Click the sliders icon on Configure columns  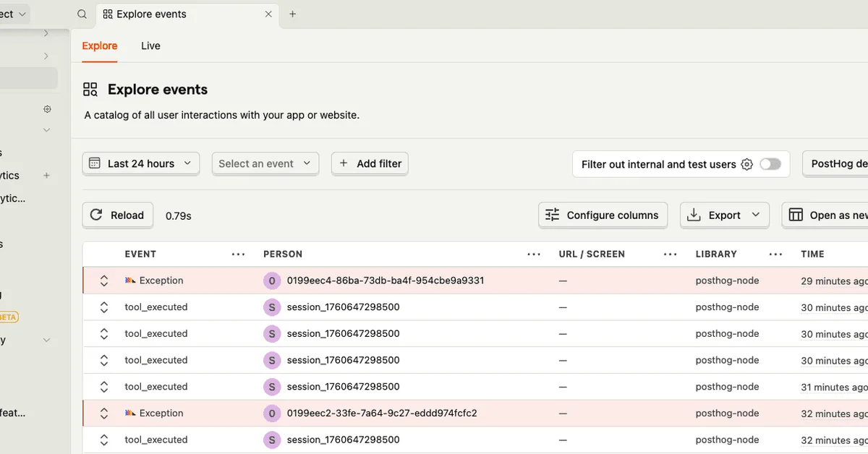(x=552, y=215)
